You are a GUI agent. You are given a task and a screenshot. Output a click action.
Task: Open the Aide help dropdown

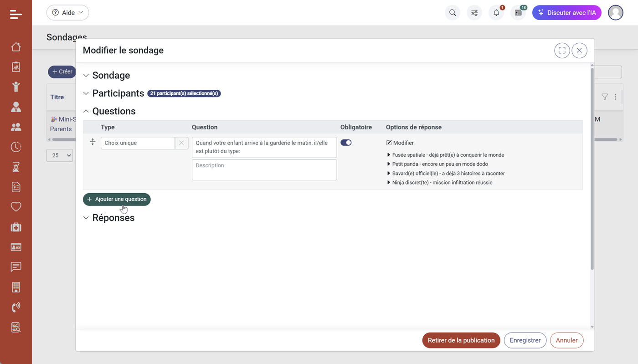[x=67, y=13]
